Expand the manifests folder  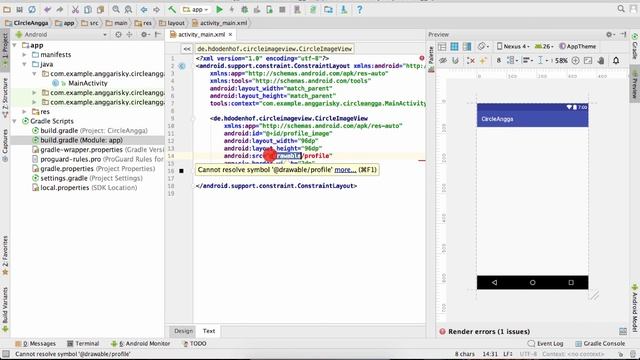[x=24, y=54]
